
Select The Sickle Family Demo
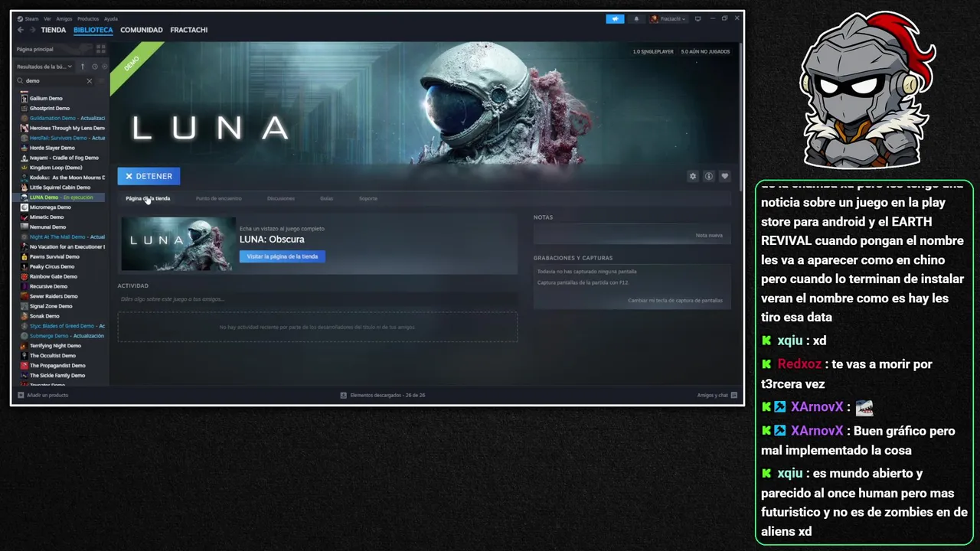tap(63, 376)
